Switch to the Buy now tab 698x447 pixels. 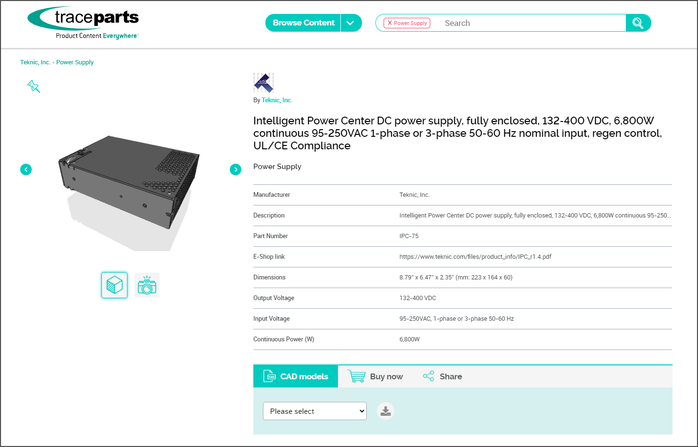click(x=376, y=377)
